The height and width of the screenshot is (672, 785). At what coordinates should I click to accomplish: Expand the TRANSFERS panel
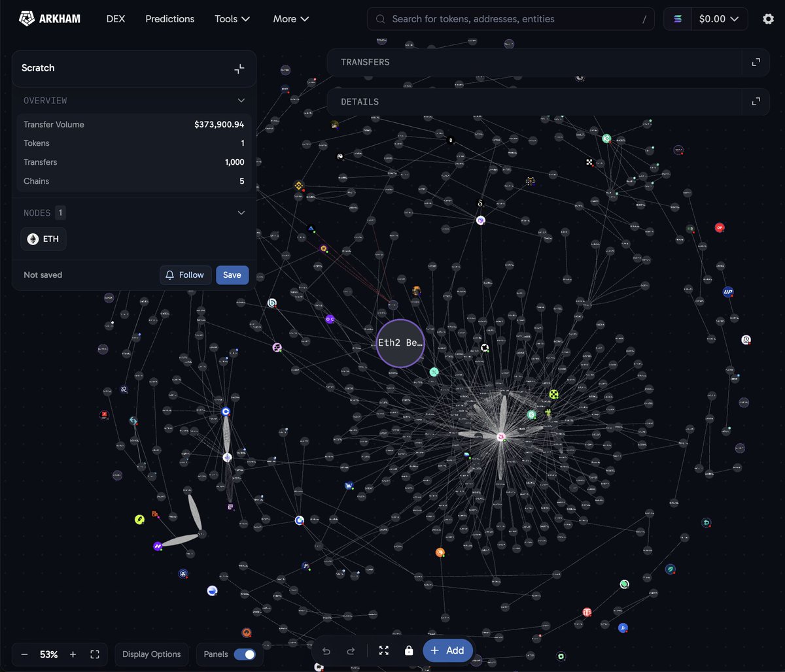point(756,62)
